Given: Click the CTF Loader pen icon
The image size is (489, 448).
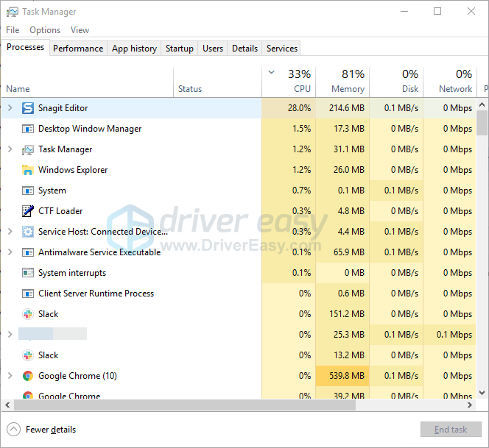Looking at the screenshot, I should point(28,211).
